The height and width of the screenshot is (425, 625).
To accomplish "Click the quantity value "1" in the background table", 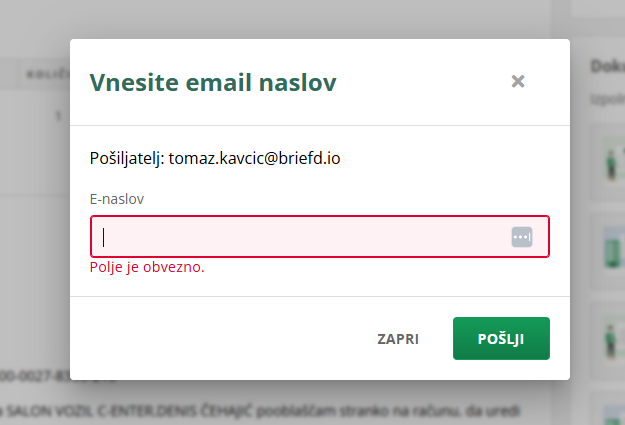I will 59,115.
